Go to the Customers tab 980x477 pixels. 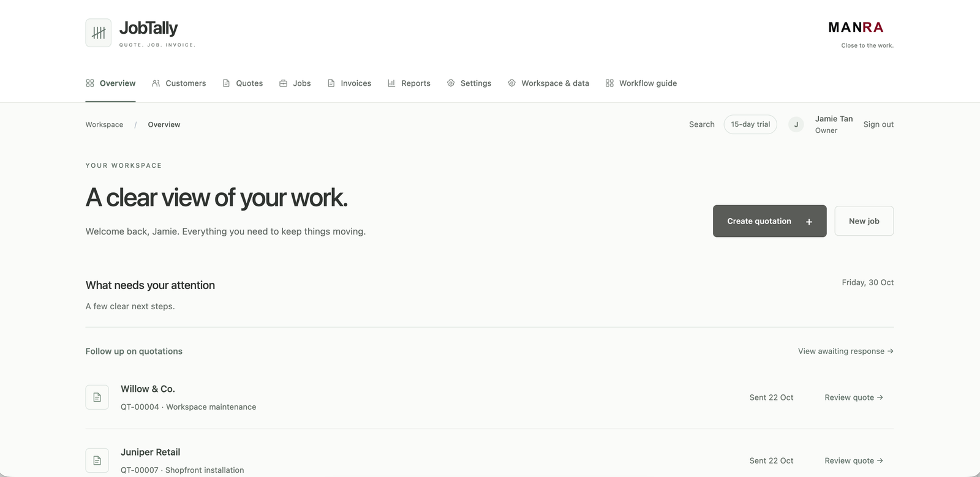pyautogui.click(x=179, y=83)
